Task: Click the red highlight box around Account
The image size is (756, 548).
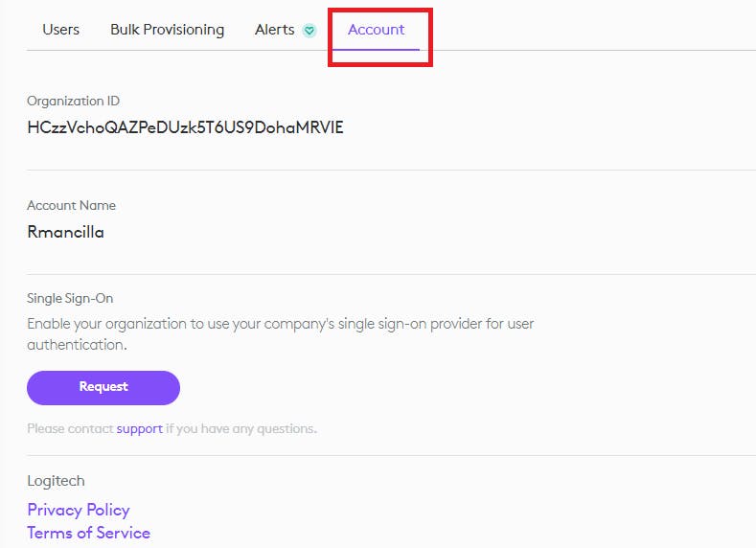Action: click(380, 10)
